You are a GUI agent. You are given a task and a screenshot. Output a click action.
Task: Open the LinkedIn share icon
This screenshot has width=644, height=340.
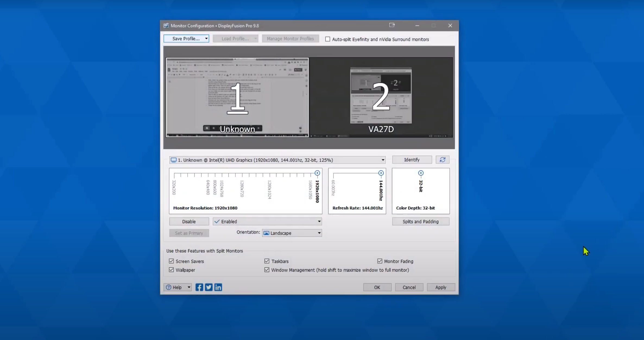[x=218, y=287]
